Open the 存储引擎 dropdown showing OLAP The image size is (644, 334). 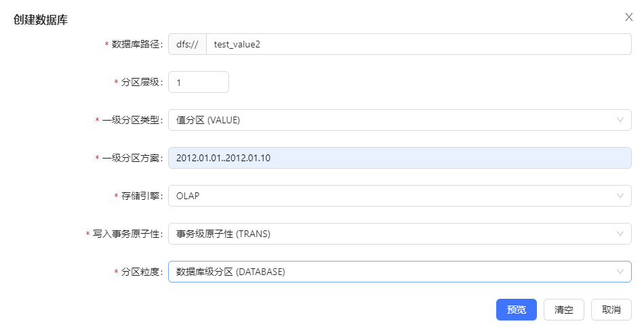pyautogui.click(x=393, y=196)
